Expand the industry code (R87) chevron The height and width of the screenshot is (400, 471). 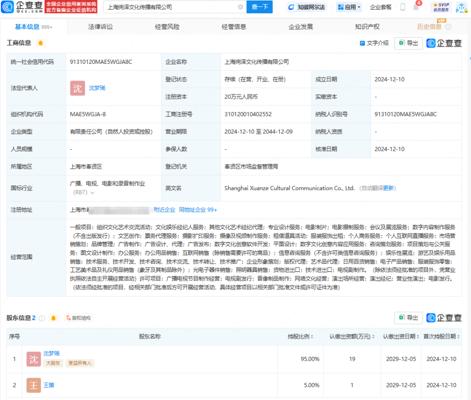point(92,193)
